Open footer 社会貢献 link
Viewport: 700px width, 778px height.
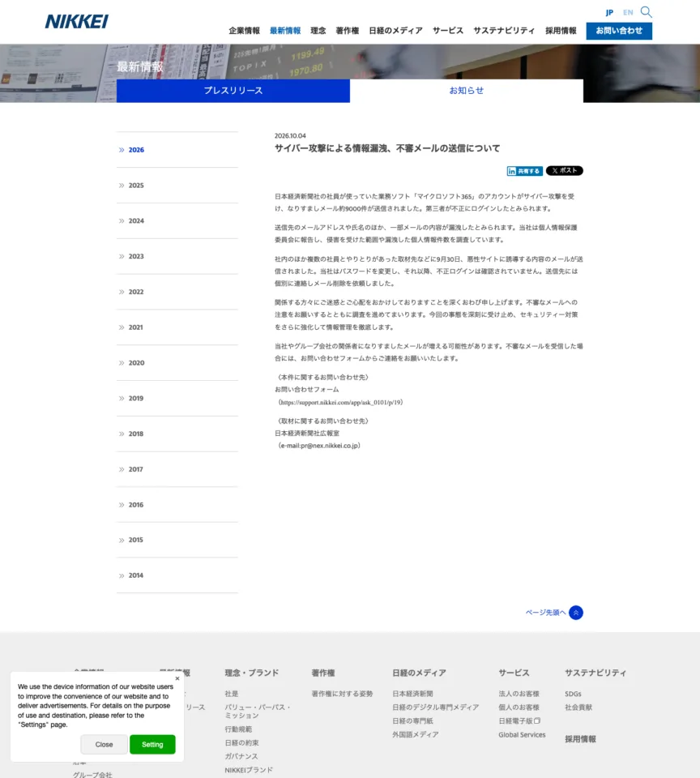click(x=578, y=707)
